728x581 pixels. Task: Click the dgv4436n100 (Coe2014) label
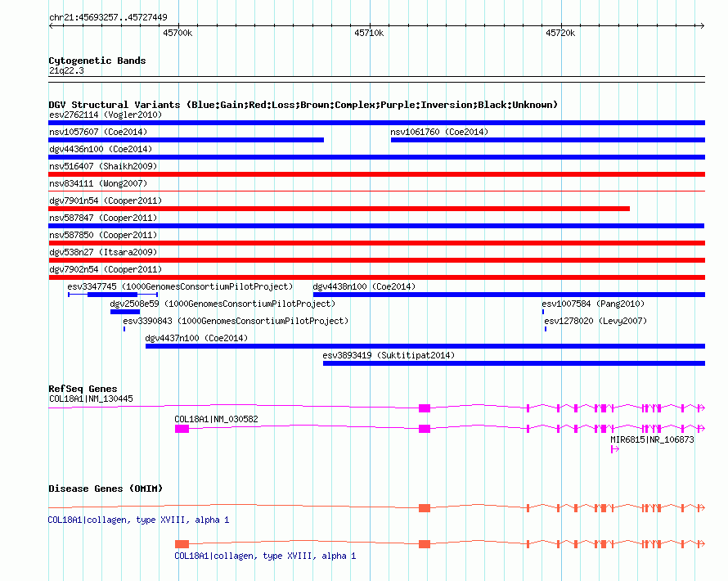(101, 149)
